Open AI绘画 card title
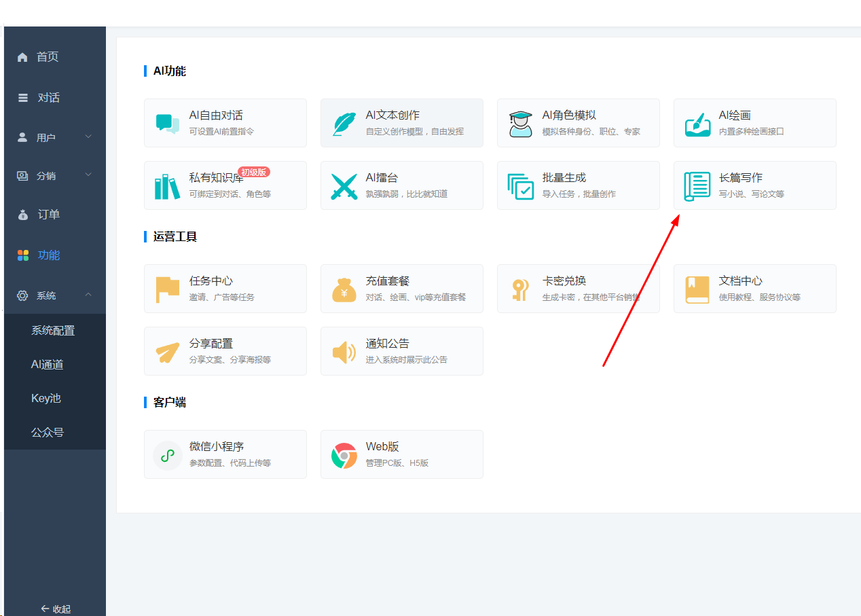 click(735, 115)
